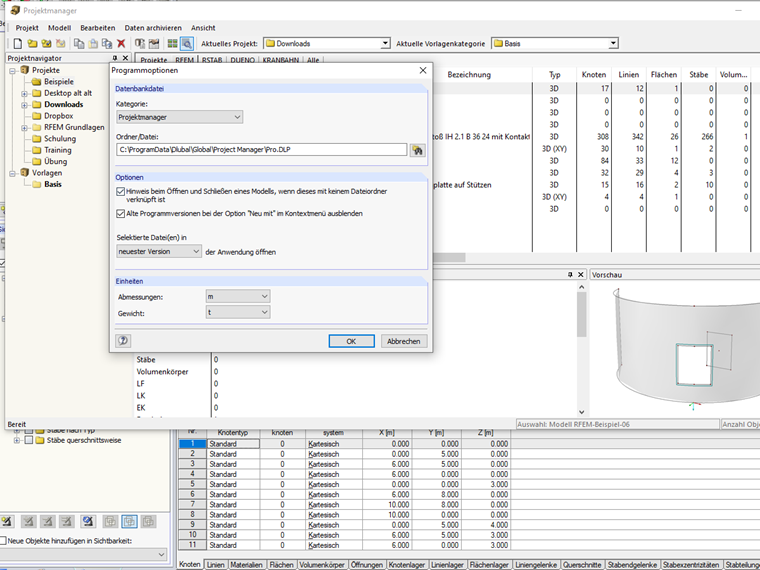Switch to the Querschnitte table tab
The image size is (760, 570).
coord(582,565)
